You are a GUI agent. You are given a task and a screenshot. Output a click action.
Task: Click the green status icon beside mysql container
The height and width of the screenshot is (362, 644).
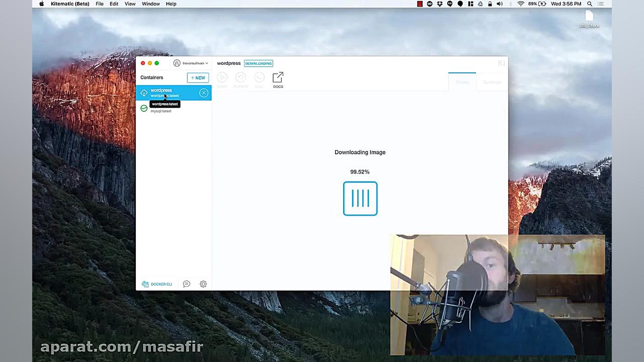tap(144, 108)
